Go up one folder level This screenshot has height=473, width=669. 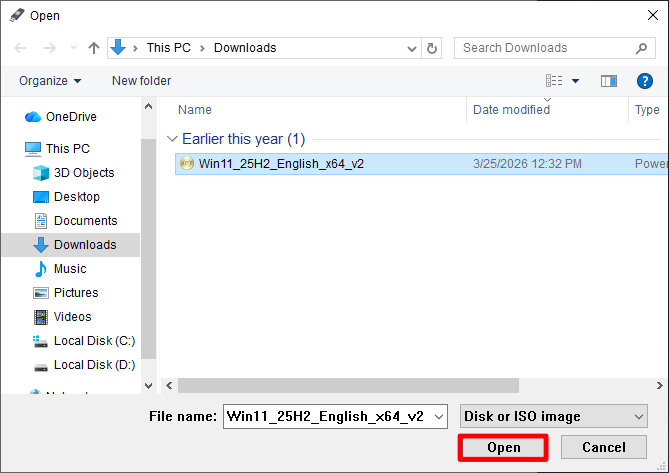point(94,48)
